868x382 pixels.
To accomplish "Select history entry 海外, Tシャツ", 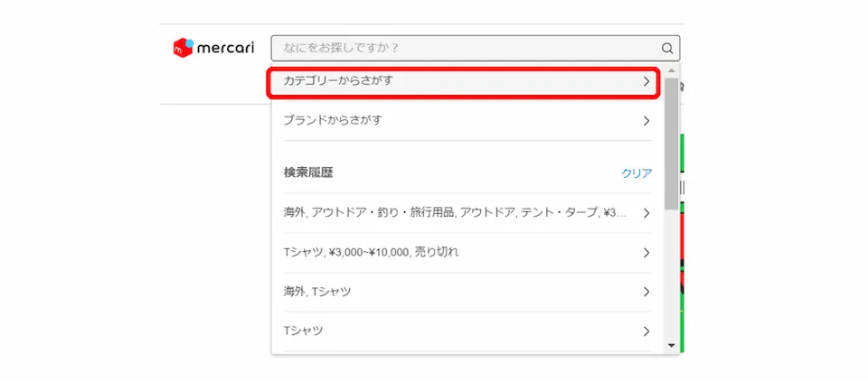I will pyautogui.click(x=467, y=292).
